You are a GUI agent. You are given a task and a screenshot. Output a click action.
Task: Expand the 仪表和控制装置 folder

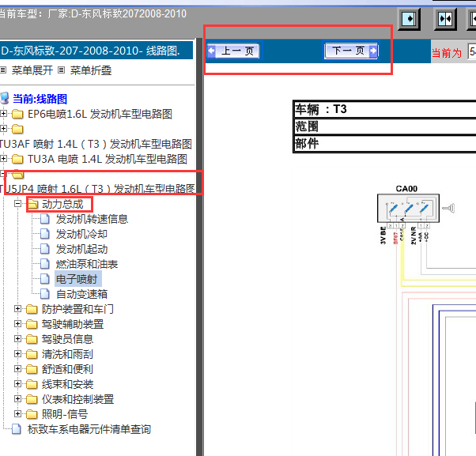click(17, 398)
